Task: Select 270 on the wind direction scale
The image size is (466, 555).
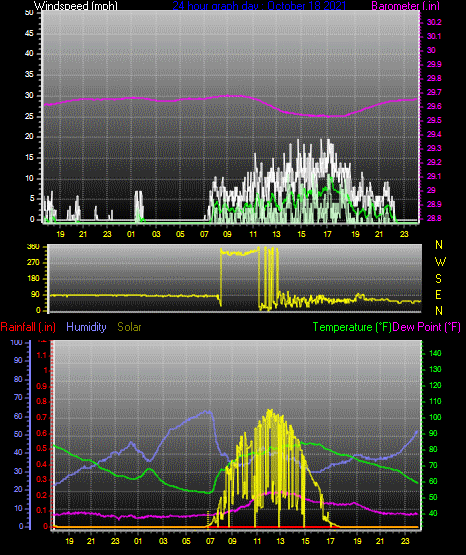Action: tap(33, 263)
